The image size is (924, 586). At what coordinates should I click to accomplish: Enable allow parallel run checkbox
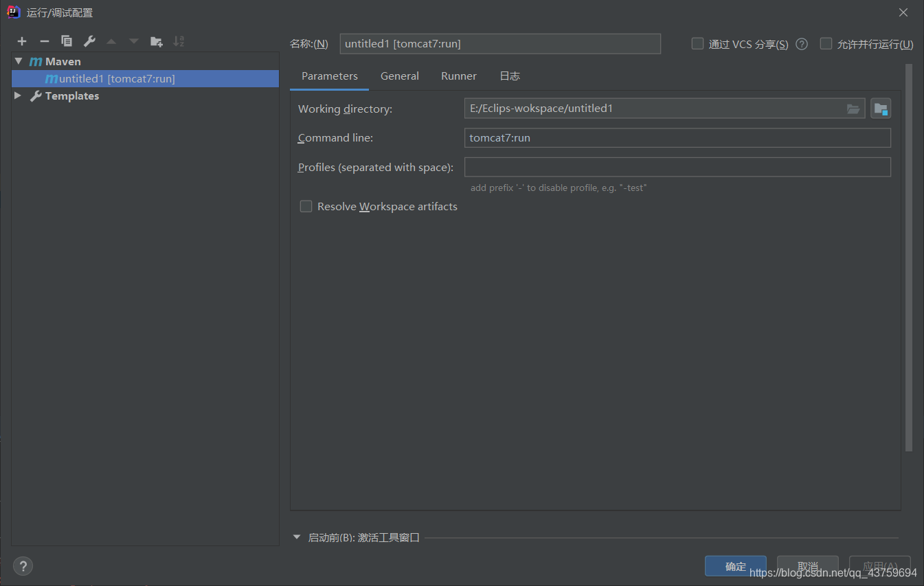(x=826, y=44)
